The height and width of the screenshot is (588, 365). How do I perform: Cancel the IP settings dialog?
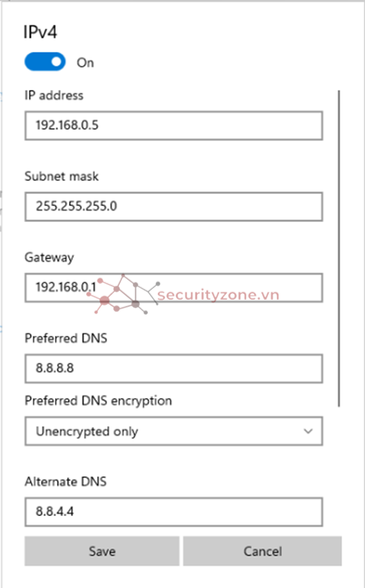pyautogui.click(x=262, y=551)
